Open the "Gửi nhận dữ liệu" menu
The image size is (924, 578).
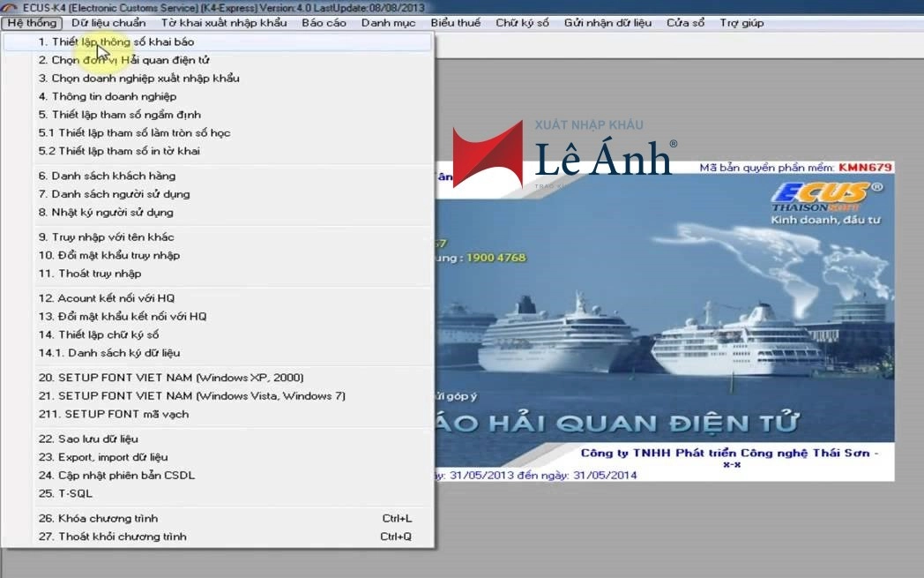pos(610,23)
